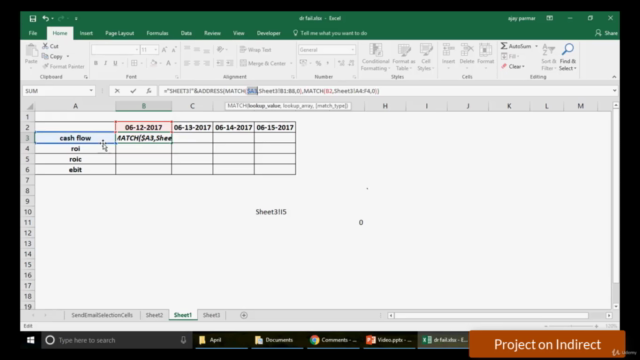
Task: Switch to the Developer tab
Action: tap(269, 33)
